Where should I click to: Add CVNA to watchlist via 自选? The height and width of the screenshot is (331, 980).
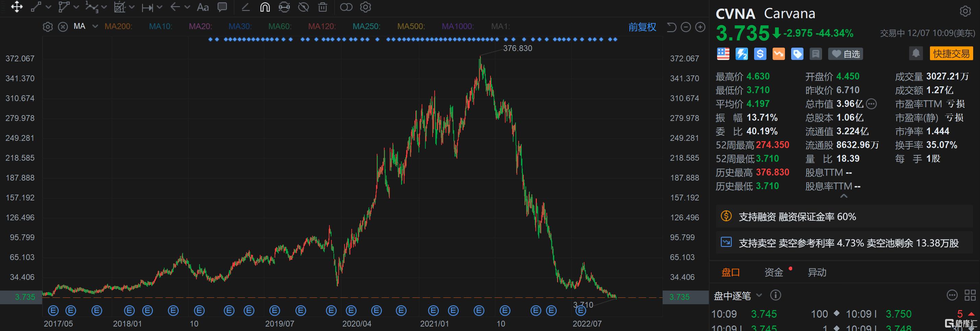tap(845, 54)
